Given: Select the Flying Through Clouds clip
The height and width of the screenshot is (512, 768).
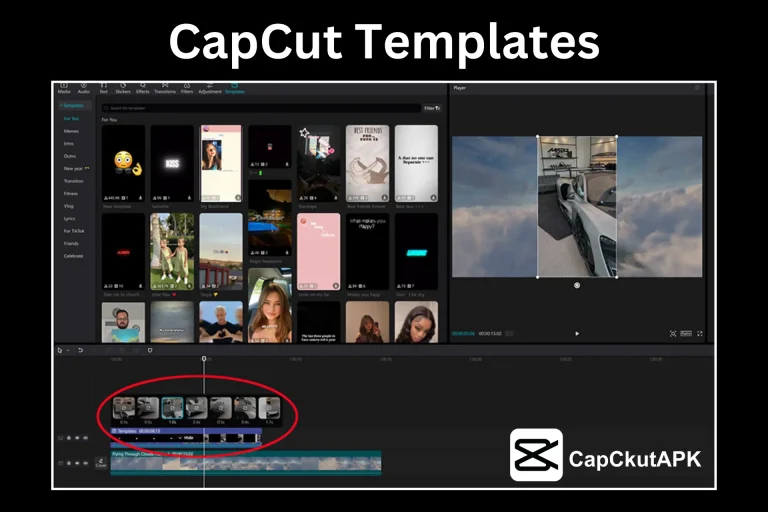Looking at the screenshot, I should [x=246, y=463].
